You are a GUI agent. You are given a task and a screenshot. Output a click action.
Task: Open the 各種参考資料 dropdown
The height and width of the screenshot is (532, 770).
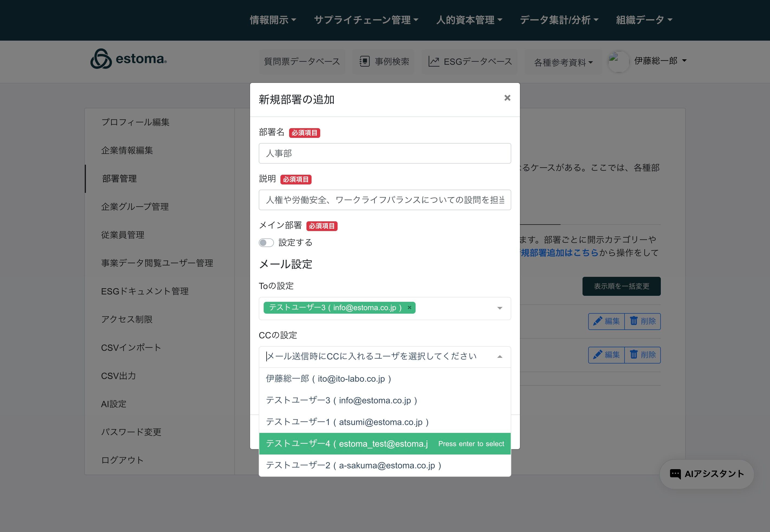pos(563,62)
